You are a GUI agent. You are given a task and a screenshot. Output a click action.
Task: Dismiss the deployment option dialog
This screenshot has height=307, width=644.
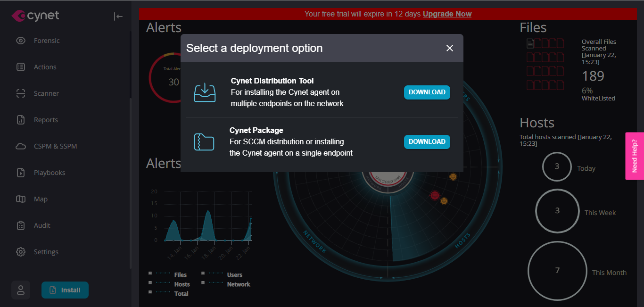point(449,48)
